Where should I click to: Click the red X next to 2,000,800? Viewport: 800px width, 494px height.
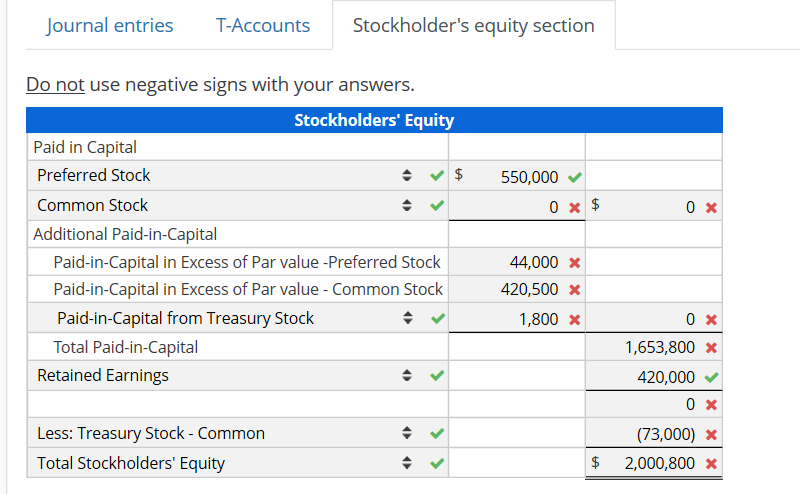pyautogui.click(x=712, y=463)
